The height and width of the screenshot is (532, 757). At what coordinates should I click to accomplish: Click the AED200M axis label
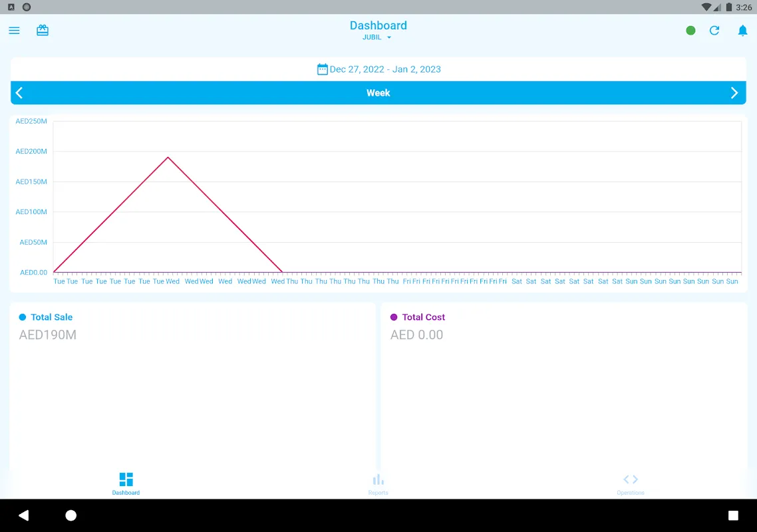pyautogui.click(x=31, y=151)
